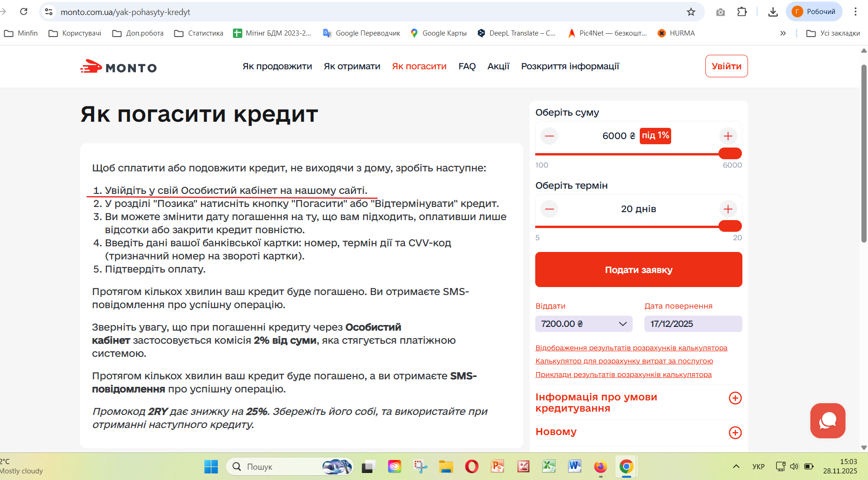868x480 pixels.
Task: Open the live chat bubble
Action: click(x=828, y=421)
